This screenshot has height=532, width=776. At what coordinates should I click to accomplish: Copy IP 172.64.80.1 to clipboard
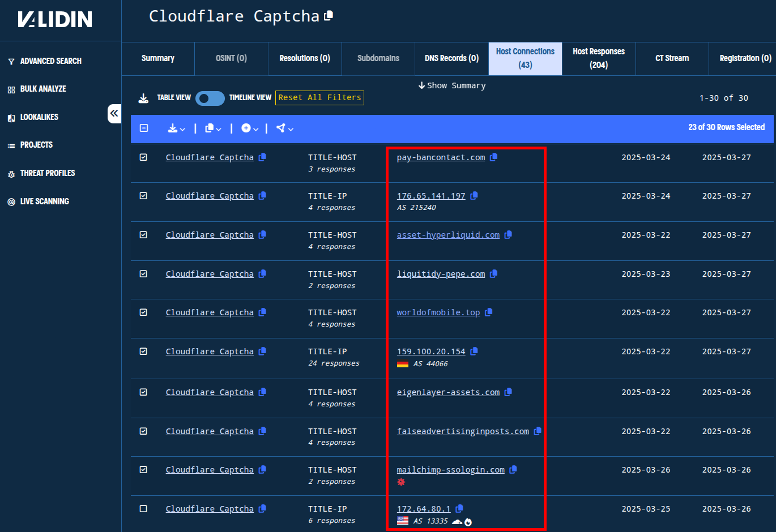459,509
